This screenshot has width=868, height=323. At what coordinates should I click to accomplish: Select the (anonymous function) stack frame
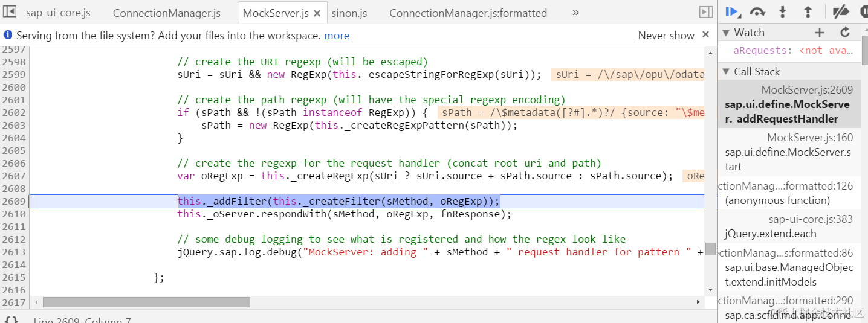(x=789, y=193)
